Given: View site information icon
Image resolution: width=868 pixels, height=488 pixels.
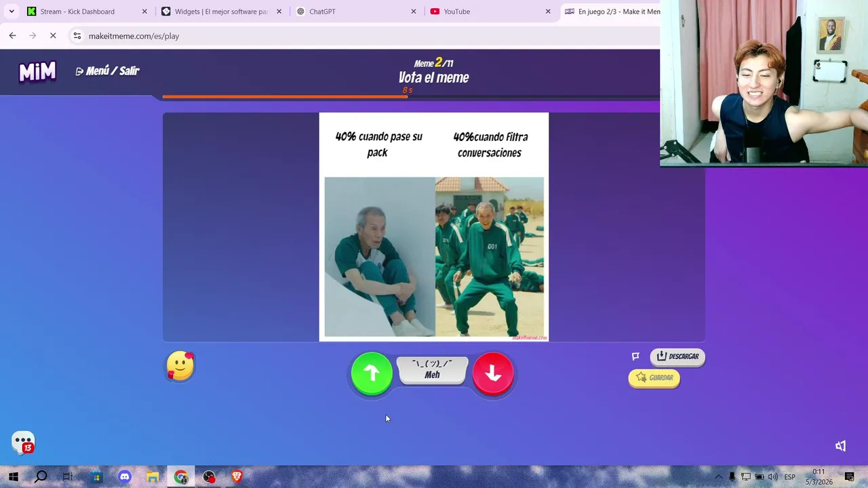Looking at the screenshot, I should (x=77, y=36).
